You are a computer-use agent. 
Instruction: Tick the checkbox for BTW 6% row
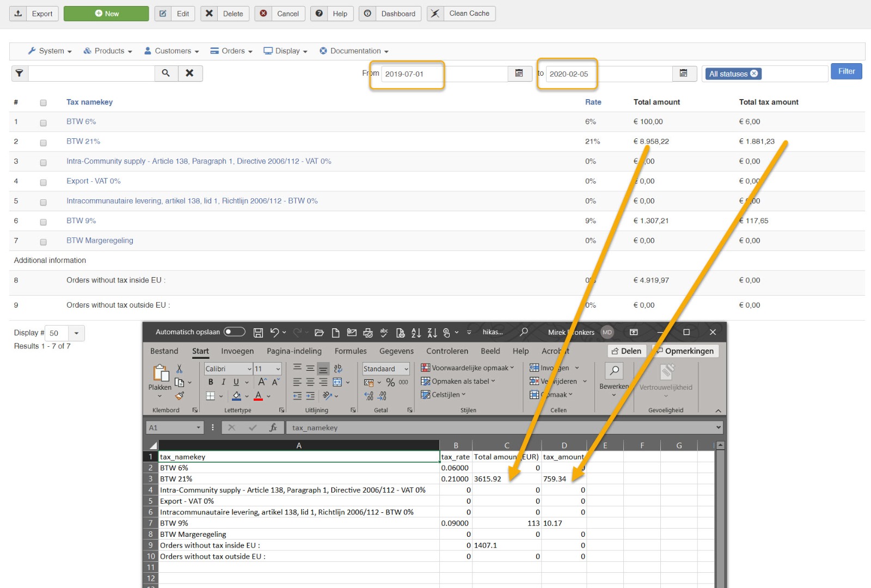44,122
